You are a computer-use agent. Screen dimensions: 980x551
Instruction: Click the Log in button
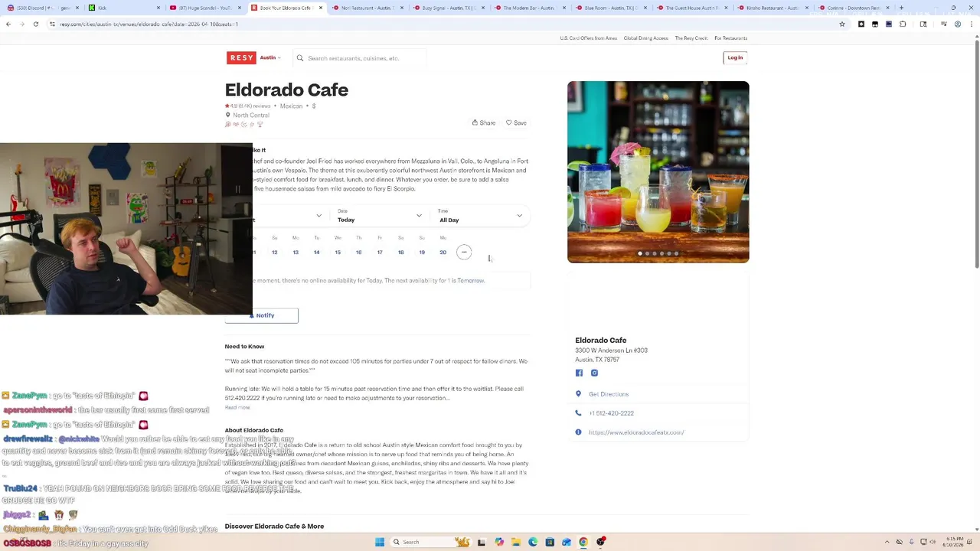pyautogui.click(x=735, y=57)
